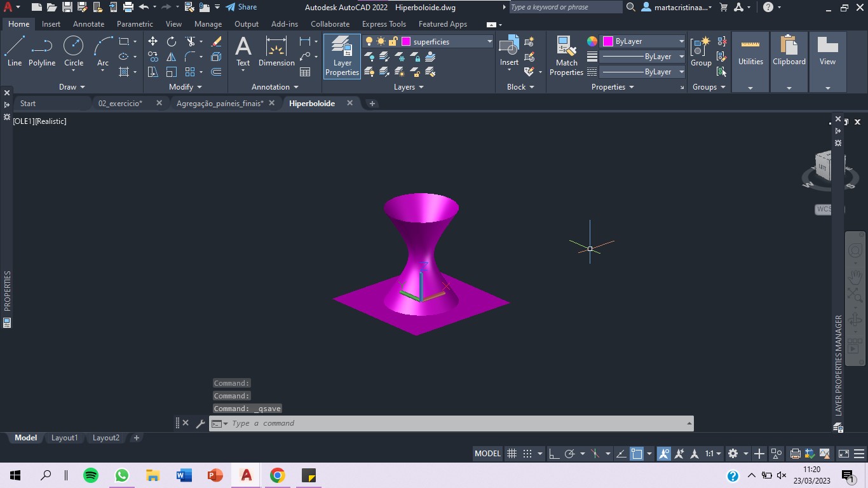Toggle isometric drafting in status bar
Viewport: 868px width, 488px height.
click(x=595, y=454)
